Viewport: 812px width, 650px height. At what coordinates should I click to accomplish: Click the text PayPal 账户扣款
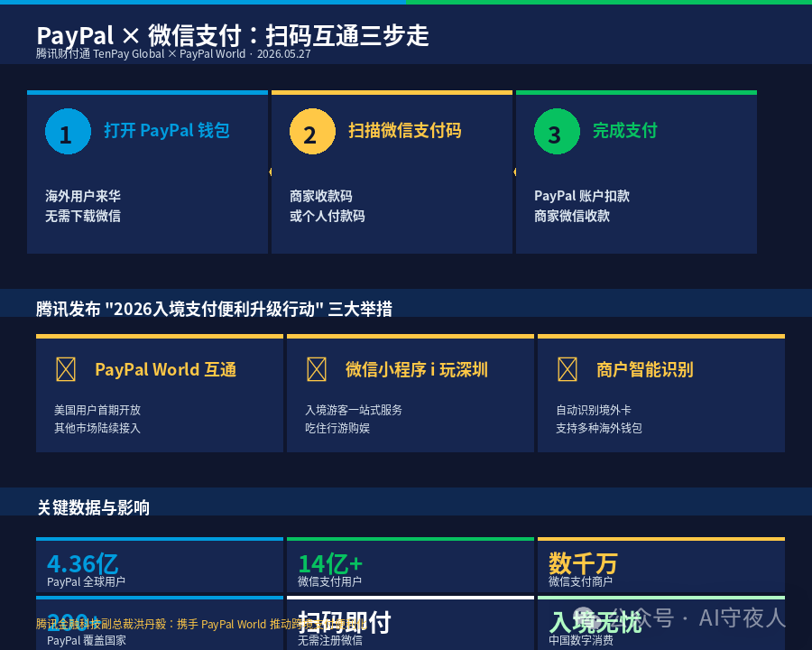coord(582,196)
